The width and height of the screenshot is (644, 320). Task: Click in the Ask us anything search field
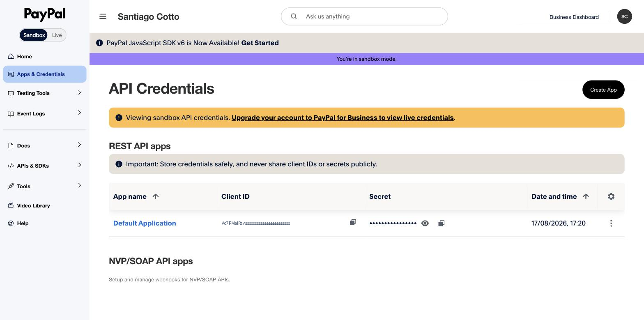click(364, 16)
